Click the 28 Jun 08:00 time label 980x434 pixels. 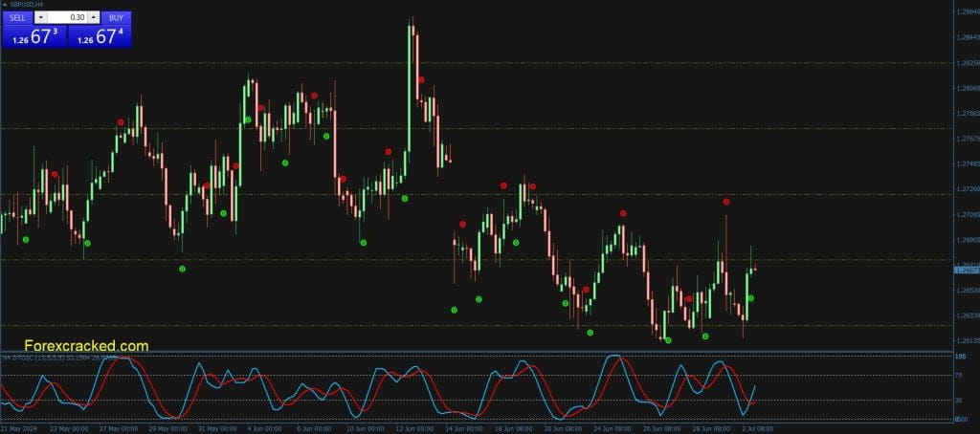tap(711, 429)
